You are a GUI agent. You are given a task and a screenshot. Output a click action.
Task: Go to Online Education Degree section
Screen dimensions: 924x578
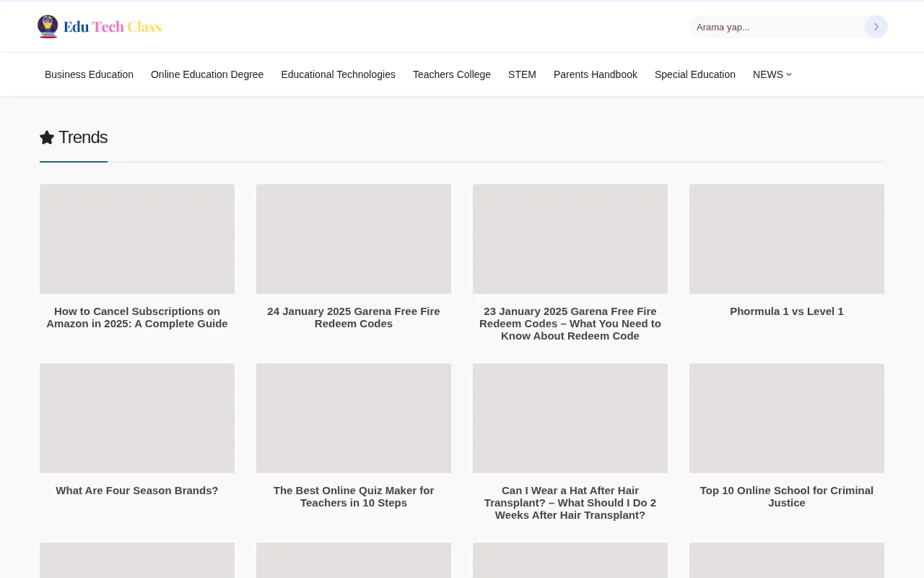207,74
